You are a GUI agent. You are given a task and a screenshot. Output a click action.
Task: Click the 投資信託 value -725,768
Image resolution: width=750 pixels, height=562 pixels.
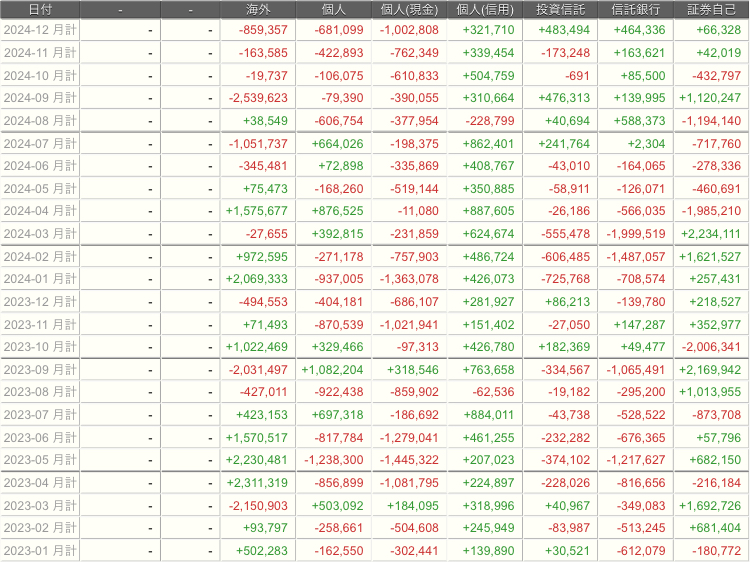[x=565, y=278]
